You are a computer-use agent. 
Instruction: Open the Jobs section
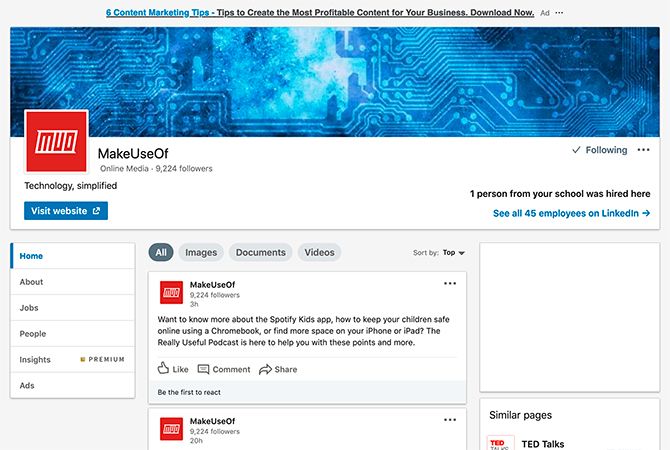click(x=73, y=308)
